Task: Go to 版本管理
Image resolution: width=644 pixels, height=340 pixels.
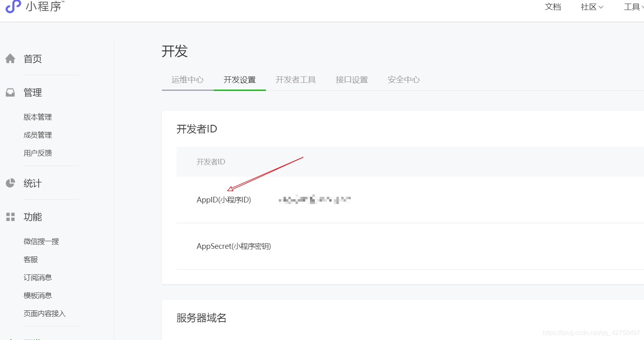Action: (38, 117)
